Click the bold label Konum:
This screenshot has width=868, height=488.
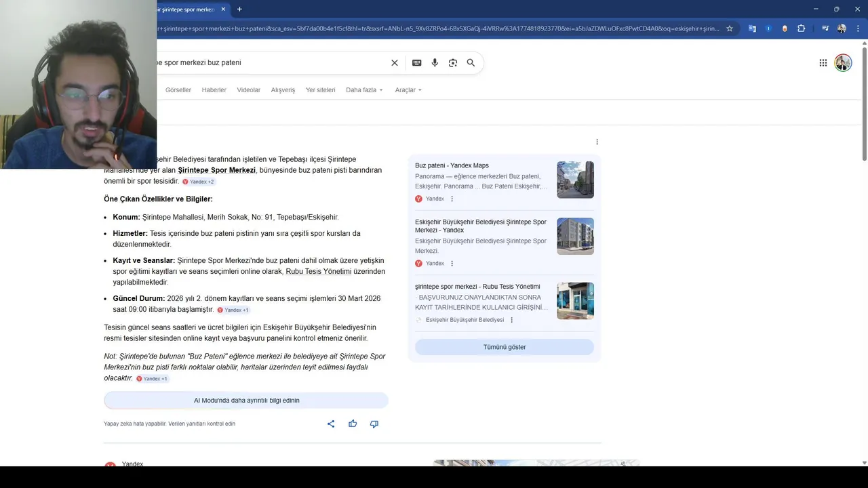point(126,217)
